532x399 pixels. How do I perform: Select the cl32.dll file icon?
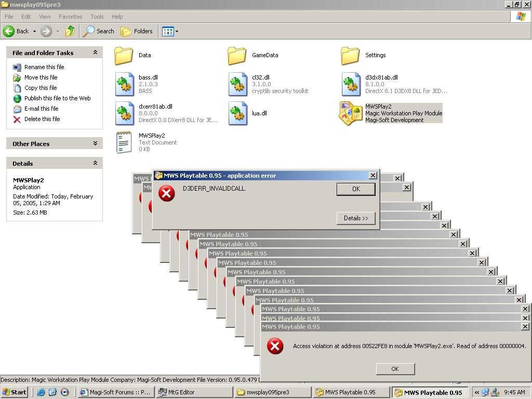[237, 84]
